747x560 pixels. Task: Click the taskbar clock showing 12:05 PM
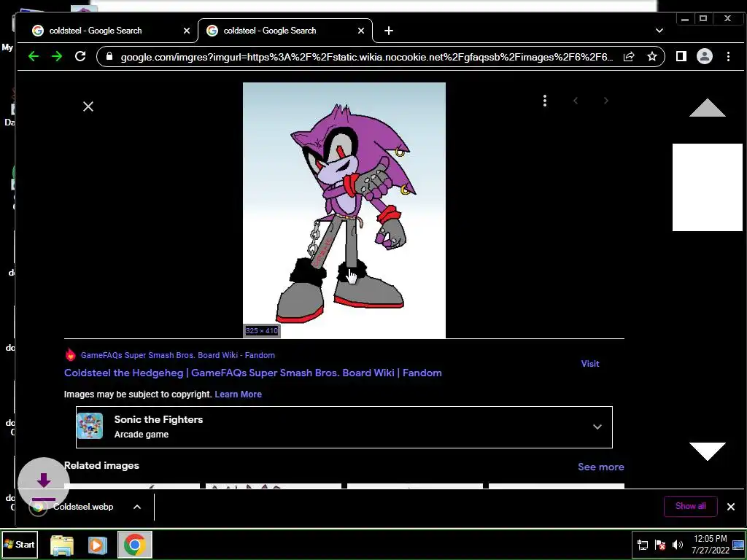711,544
